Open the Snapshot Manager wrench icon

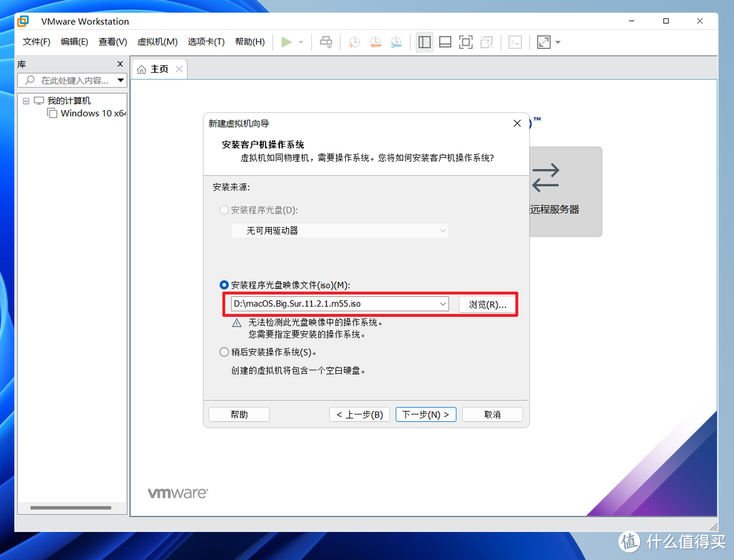click(x=396, y=42)
